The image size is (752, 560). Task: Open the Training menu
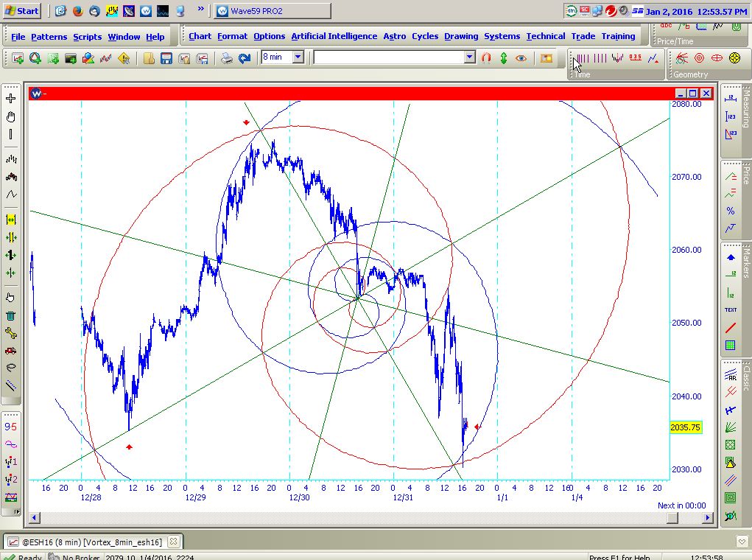tap(618, 36)
